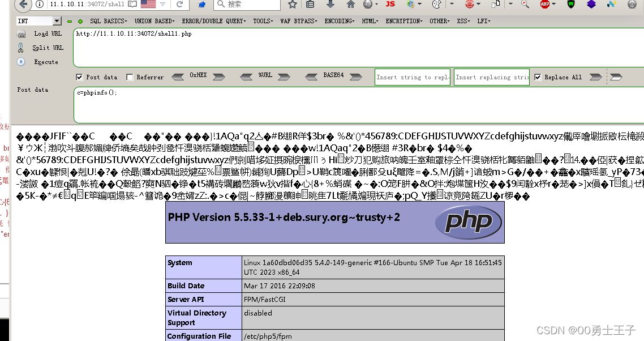The height and width of the screenshot is (341, 644).
Task: Open the gear extension icon
Action: [633, 5]
